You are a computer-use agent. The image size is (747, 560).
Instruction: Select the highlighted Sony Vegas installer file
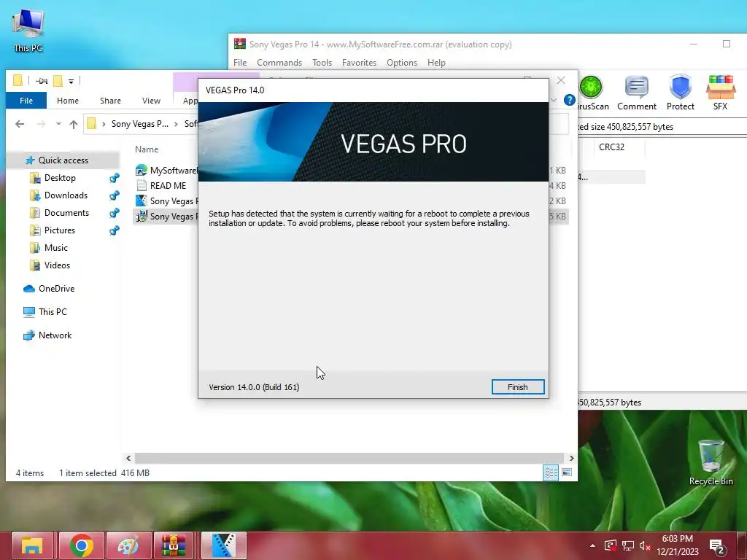[166, 216]
